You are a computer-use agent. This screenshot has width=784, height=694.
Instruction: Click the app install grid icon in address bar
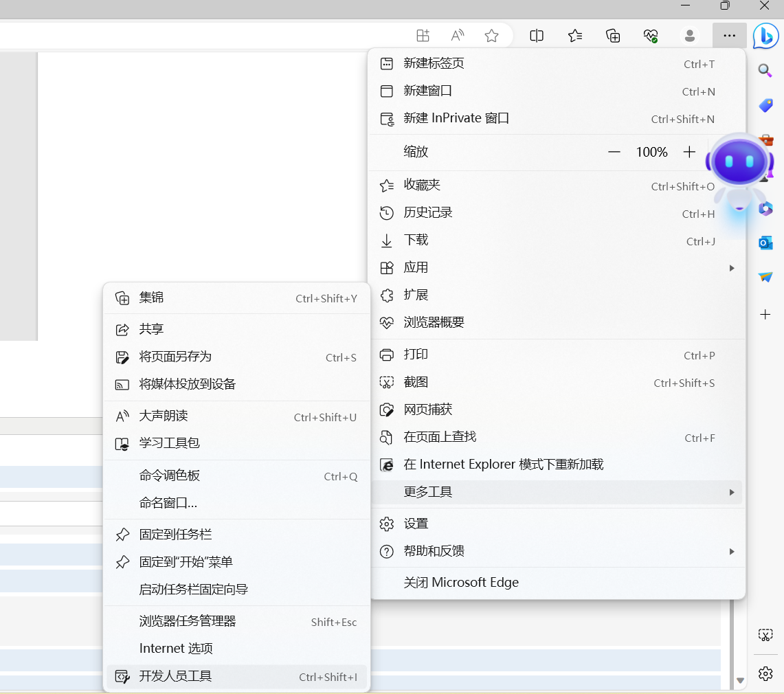[x=423, y=36]
